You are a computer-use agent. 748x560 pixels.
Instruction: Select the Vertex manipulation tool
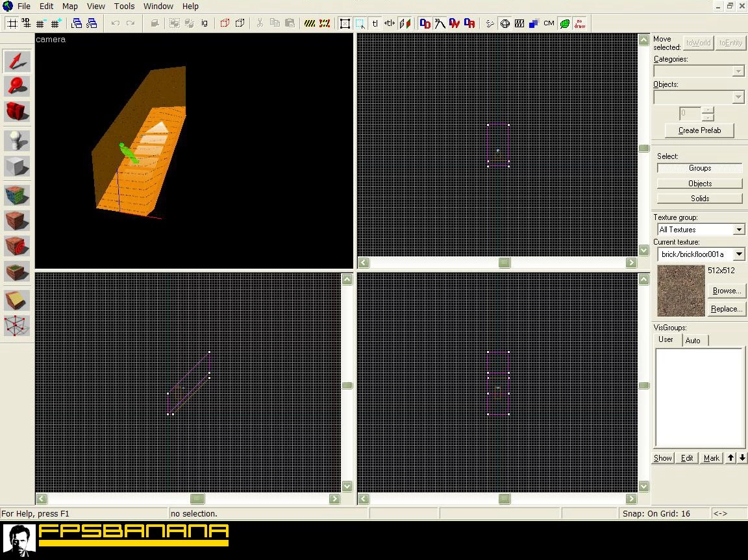17,326
